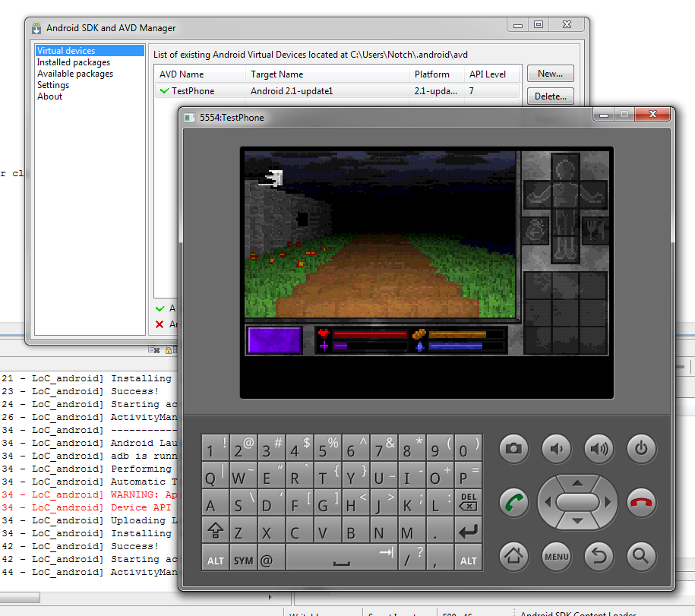Click the Android 2.1-update1 target cell
This screenshot has height=616, width=695.
tap(292, 91)
